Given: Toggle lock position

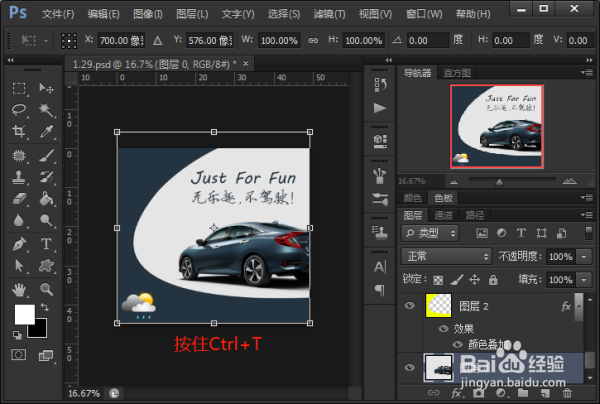Looking at the screenshot, I should tap(474, 280).
